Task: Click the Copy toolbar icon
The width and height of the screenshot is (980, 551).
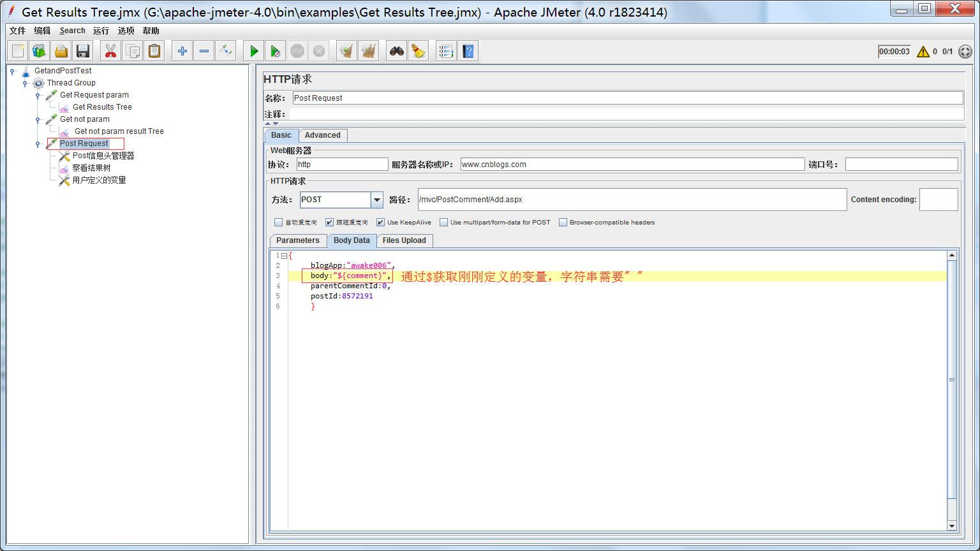Action: click(x=133, y=51)
